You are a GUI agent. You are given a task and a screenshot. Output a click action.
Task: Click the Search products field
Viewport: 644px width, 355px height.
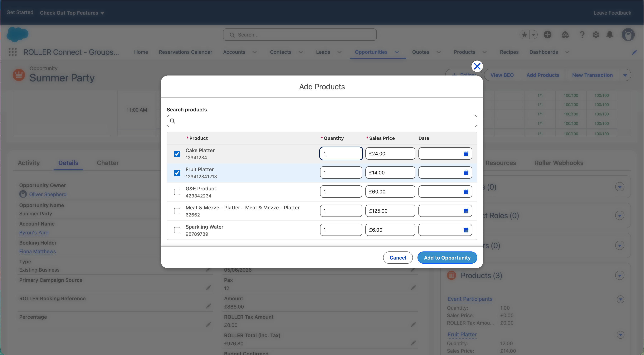coord(322,121)
